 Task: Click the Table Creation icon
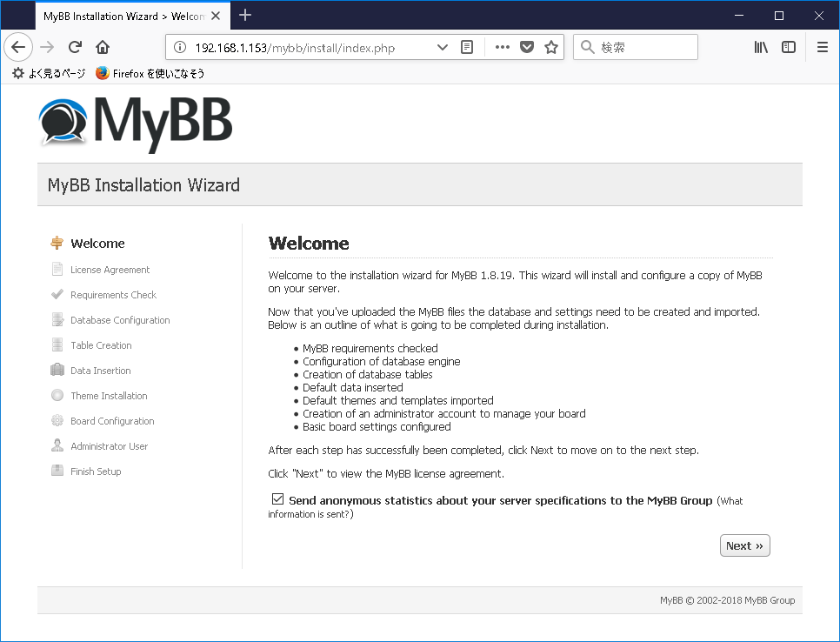pos(57,344)
